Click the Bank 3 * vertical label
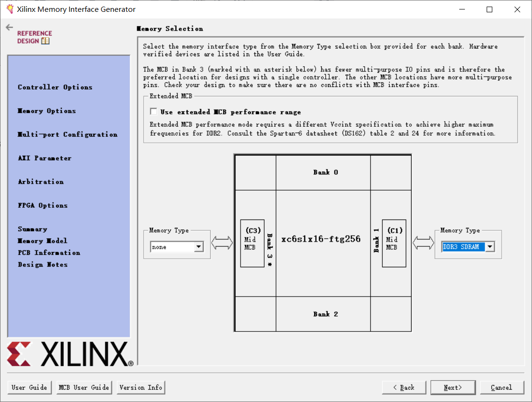 click(x=270, y=250)
